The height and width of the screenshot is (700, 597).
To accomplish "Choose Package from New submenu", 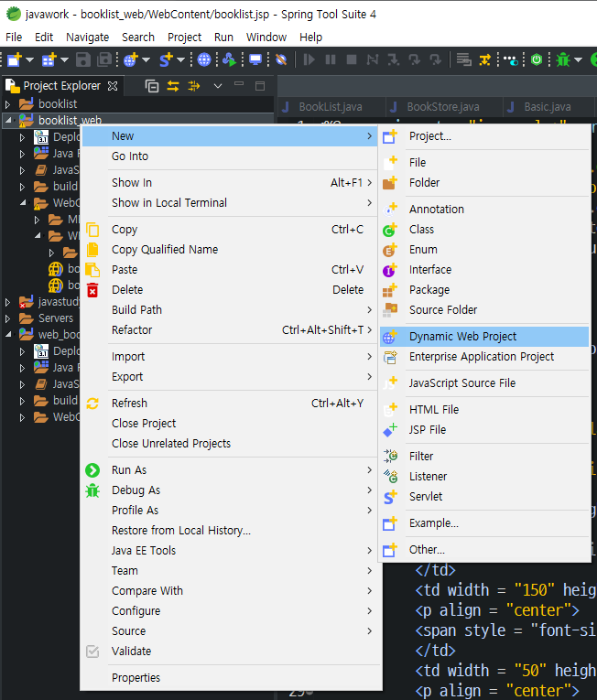I will coord(484,290).
